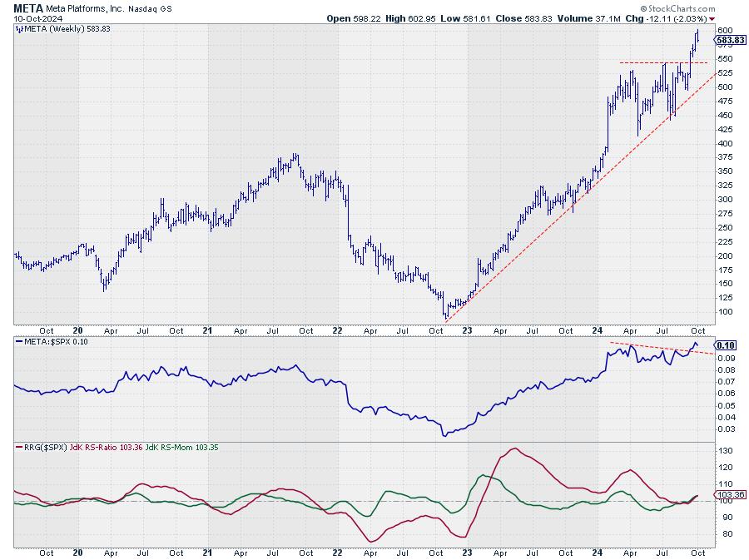Click the red line marker before RRG($SPX)
Image resolution: width=749 pixels, height=560 pixels.
19,448
